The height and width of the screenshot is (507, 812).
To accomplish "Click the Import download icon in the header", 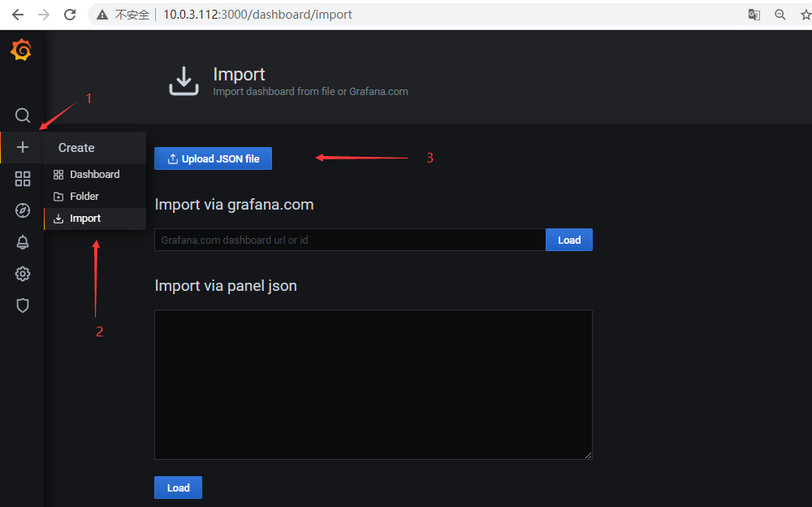I will (184, 80).
